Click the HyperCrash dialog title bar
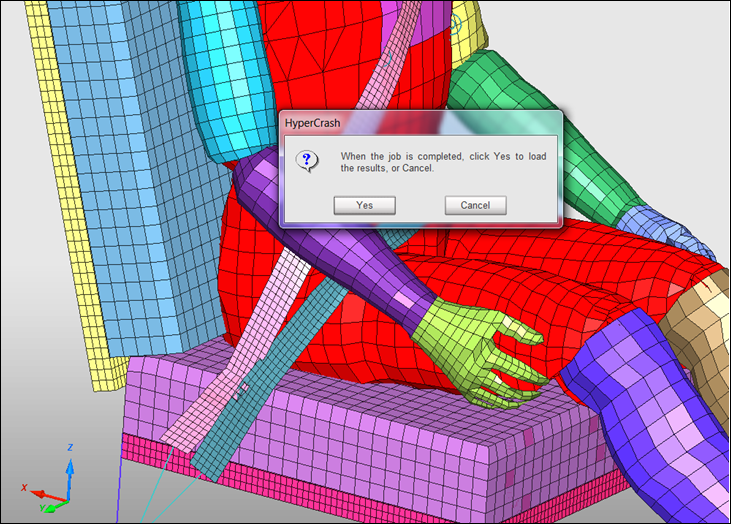This screenshot has width=731, height=524. [420, 122]
